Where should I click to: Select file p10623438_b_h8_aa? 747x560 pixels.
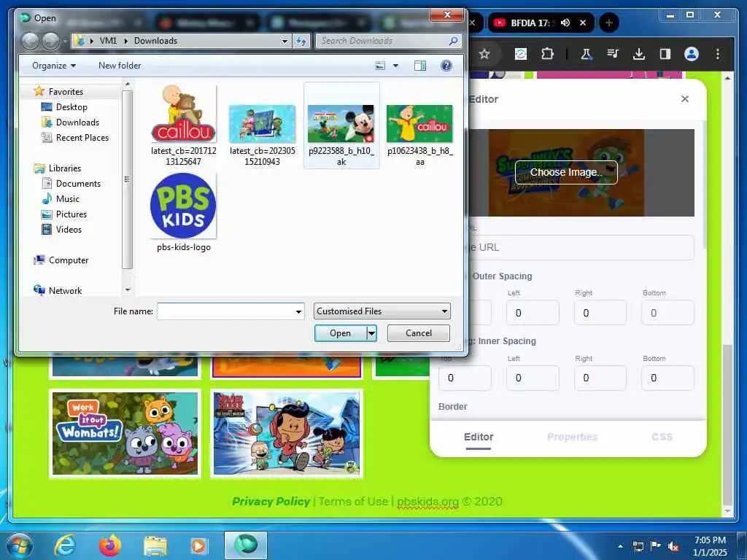[x=419, y=135]
